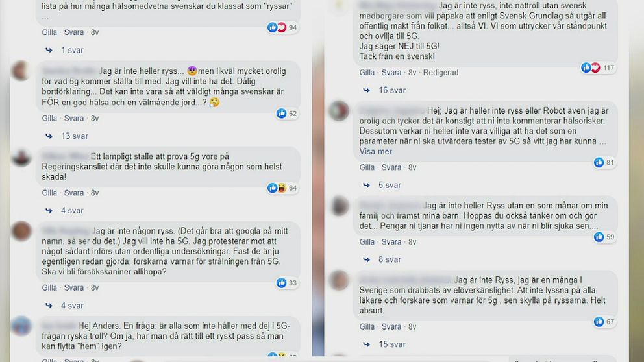Open the 1 svar reply
The height and width of the screenshot is (362, 644).
(72, 50)
